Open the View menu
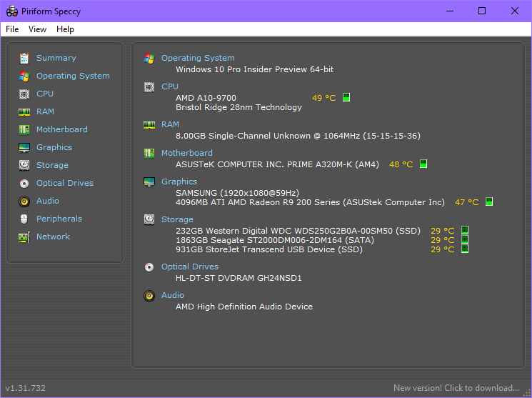 (x=37, y=29)
